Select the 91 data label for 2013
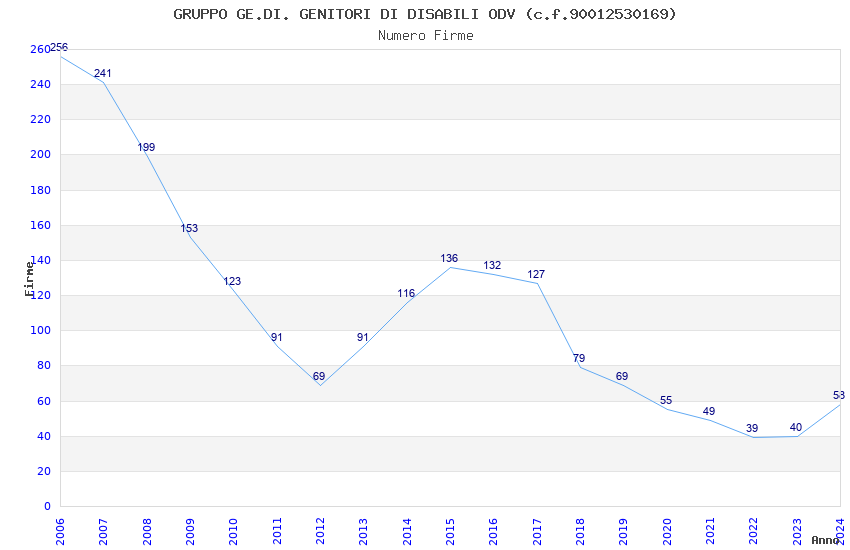Image resolution: width=850 pixels, height=550 pixels. click(x=363, y=337)
